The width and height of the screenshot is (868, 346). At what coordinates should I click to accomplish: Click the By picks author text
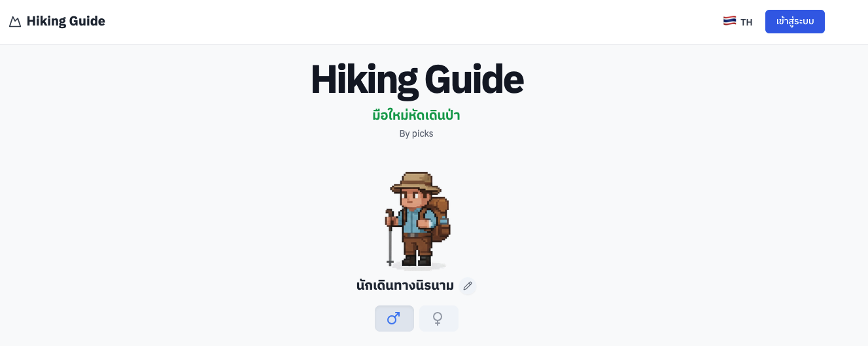[416, 133]
